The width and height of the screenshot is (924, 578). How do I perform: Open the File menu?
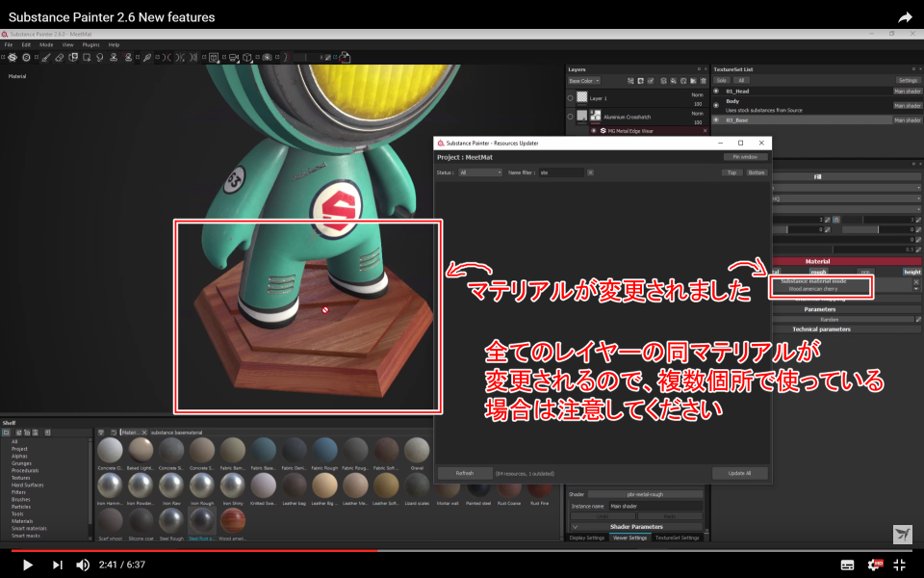[9, 45]
